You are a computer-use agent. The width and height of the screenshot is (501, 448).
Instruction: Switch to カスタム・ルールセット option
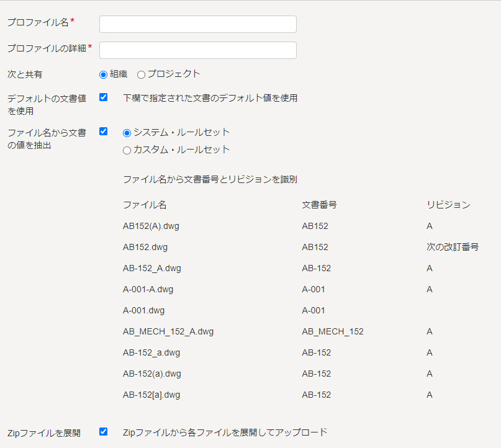coord(127,150)
